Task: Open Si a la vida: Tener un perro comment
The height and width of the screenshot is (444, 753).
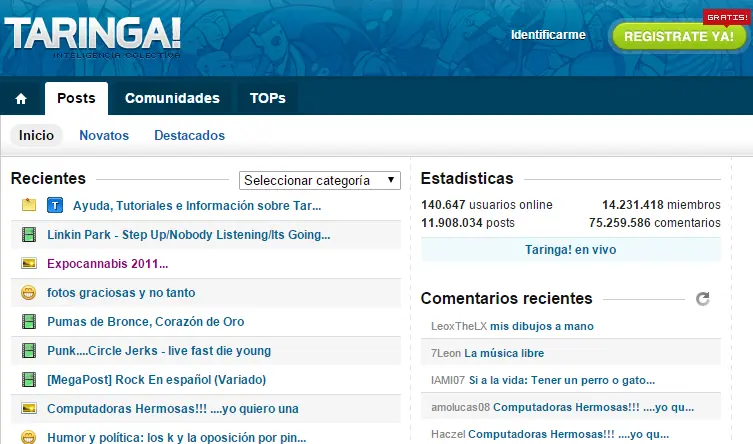Action: (x=562, y=380)
